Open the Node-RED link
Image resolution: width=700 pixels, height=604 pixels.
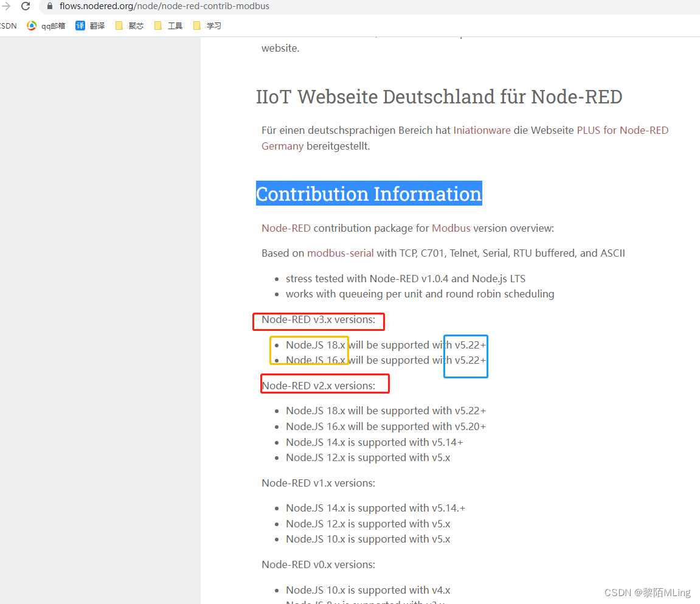(x=285, y=228)
